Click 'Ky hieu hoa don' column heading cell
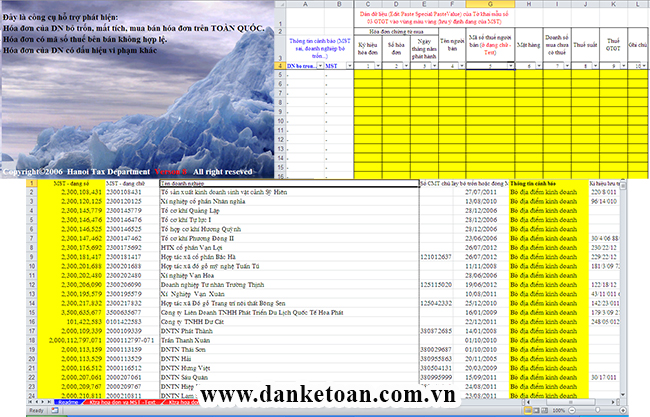Viewport: 650px width, 417px height. point(368,48)
